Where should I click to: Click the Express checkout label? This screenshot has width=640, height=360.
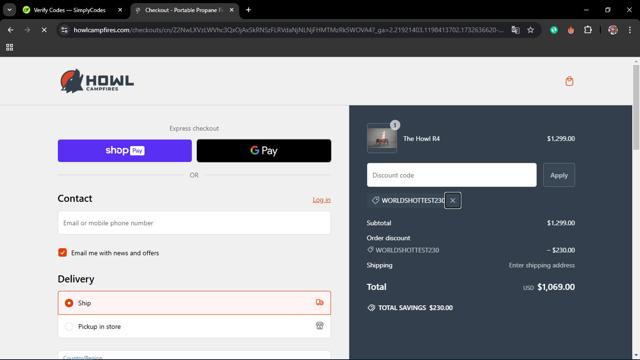point(194,128)
